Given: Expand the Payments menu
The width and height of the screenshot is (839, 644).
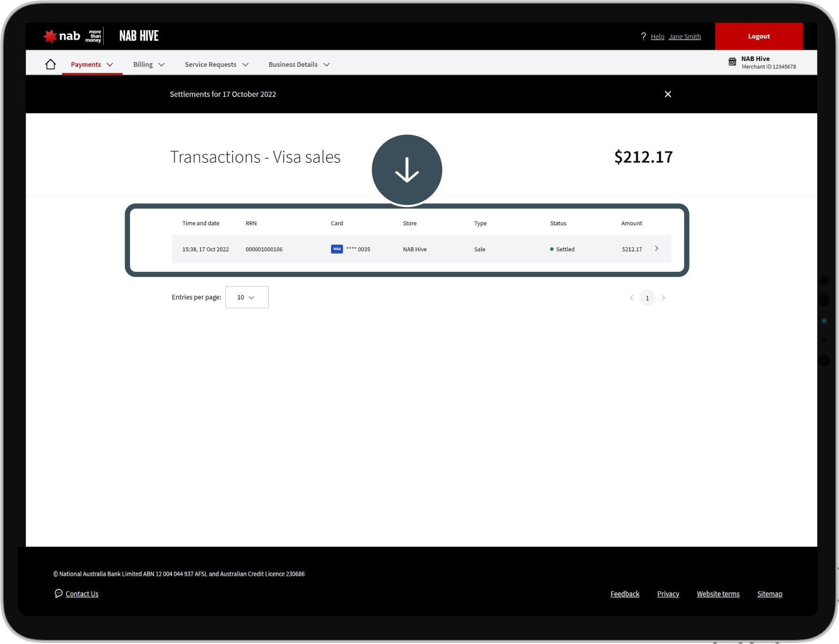Looking at the screenshot, I should 92,65.
